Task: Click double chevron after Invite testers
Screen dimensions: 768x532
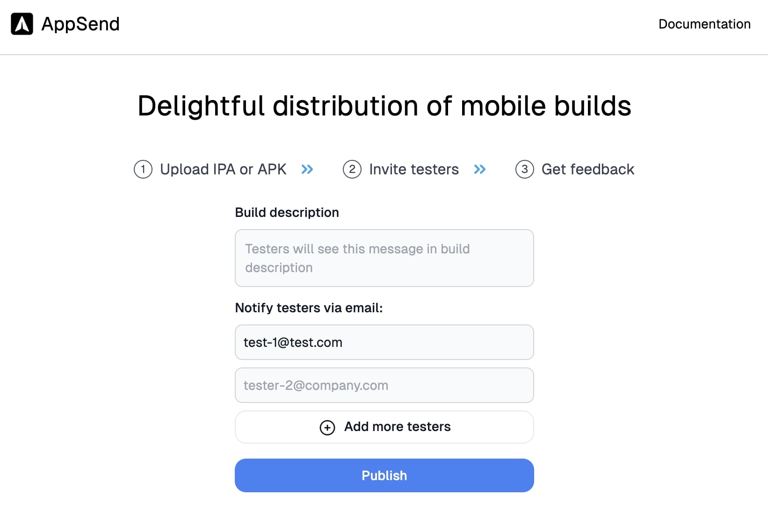Action: tap(480, 169)
